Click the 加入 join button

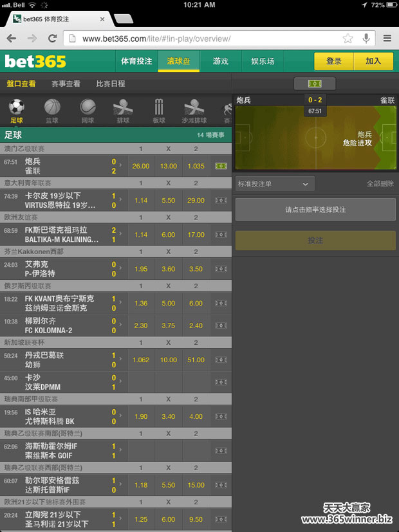(373, 61)
